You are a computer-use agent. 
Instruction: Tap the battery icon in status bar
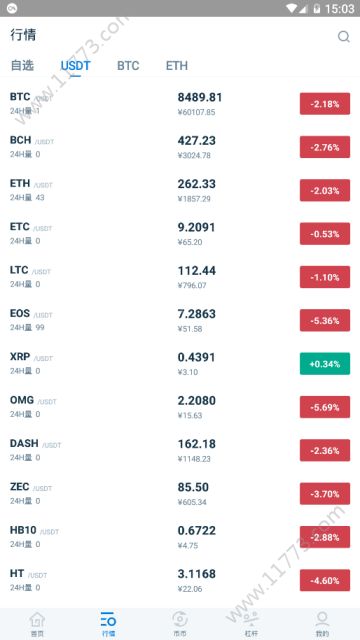316,8
